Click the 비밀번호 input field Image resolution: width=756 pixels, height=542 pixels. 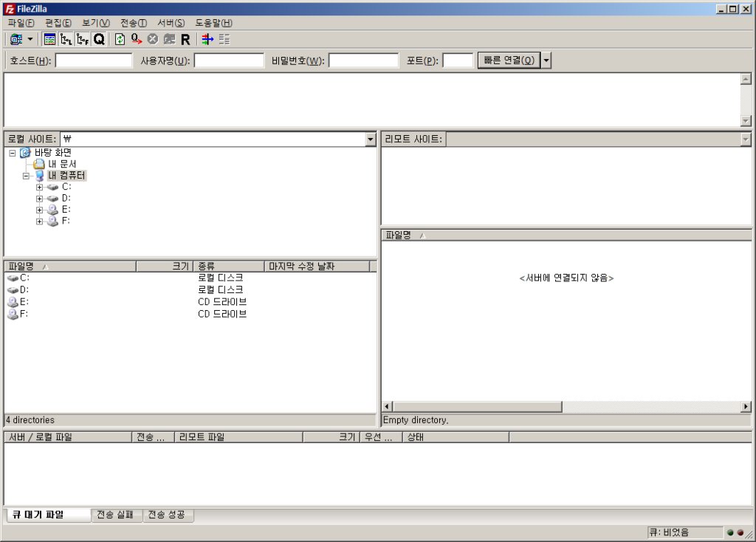click(363, 61)
